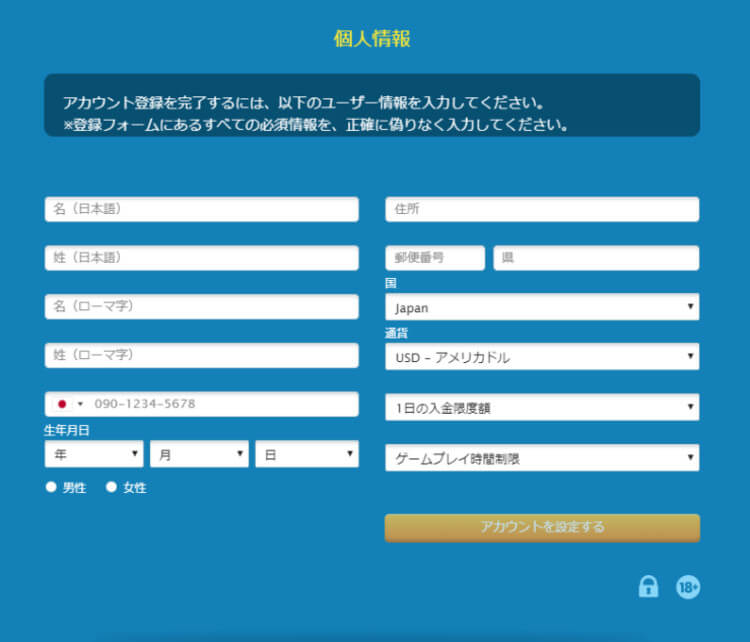Expand the USD – アメリカドル currency dropdown
Viewport: 750px width, 642px height.
[x=541, y=357]
